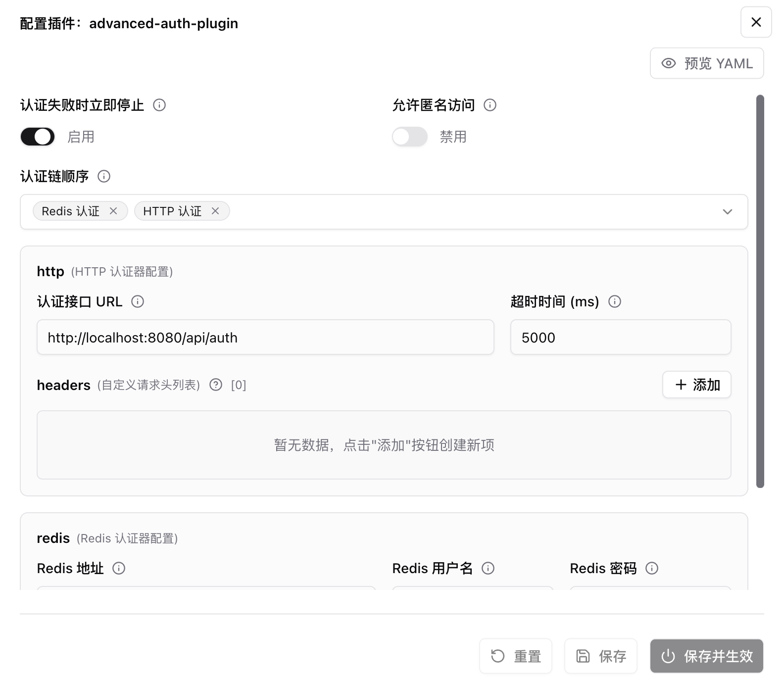Image resolution: width=784 pixels, height=681 pixels.
Task: Click info icon next to Redis 密码
Action: coord(652,568)
